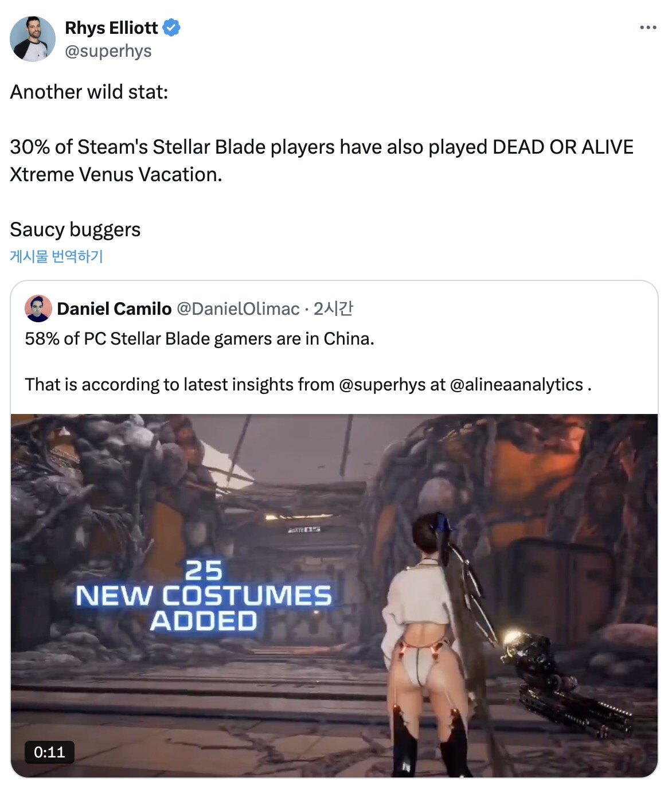This screenshot has width=672, height=789.
Task: Click the 게시물 번역하기 translate link
Action: (56, 256)
